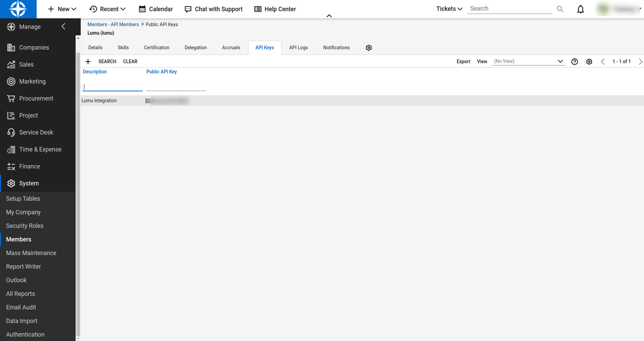
Task: Select Security Roles in System menu
Action: [25, 226]
